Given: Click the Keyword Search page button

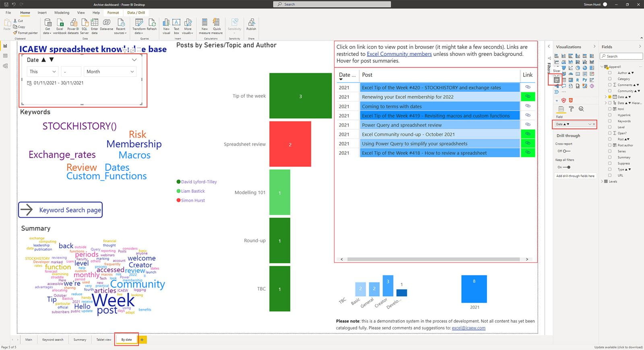Looking at the screenshot, I should click(x=60, y=210).
